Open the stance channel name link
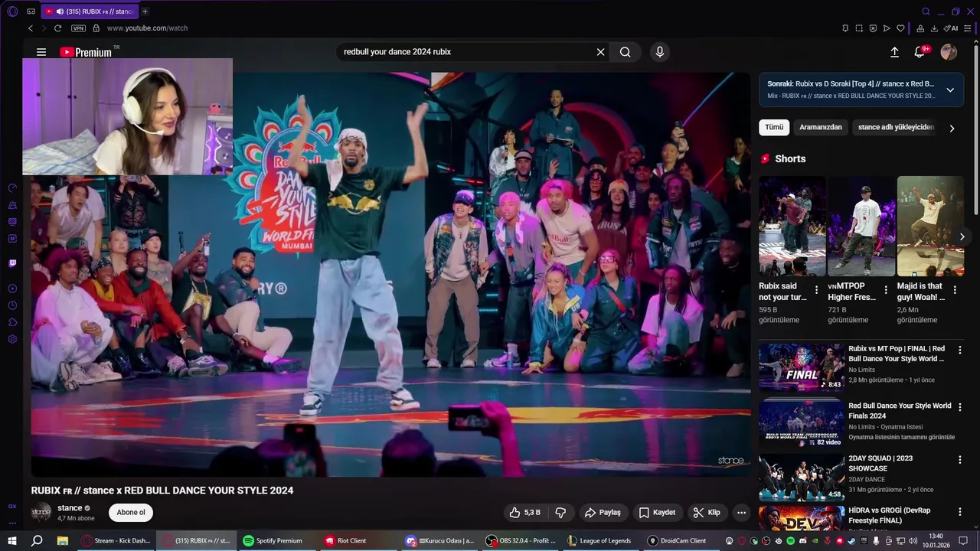This screenshot has width=980, height=551. coord(70,508)
